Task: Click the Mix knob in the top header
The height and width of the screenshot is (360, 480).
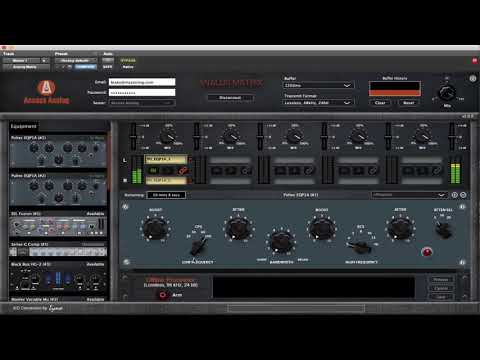Action: 447,93
